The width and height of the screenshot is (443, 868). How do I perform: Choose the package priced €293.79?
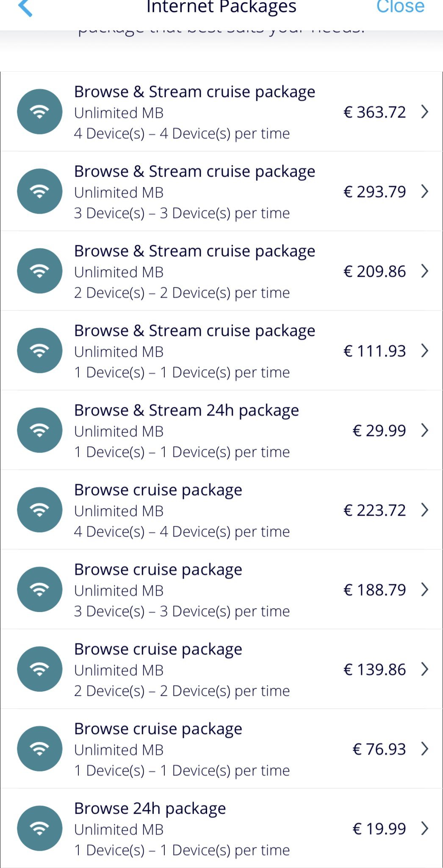(374, 192)
